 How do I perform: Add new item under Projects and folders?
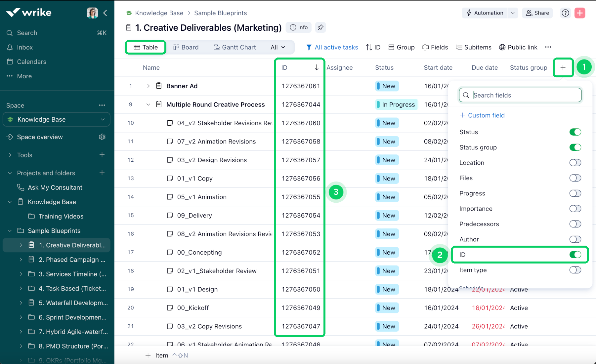(102, 173)
